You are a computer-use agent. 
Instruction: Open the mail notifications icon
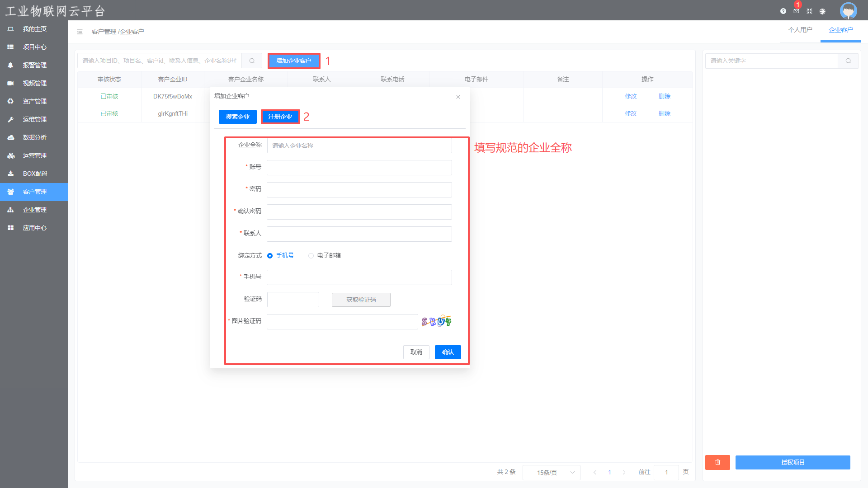[x=796, y=11]
